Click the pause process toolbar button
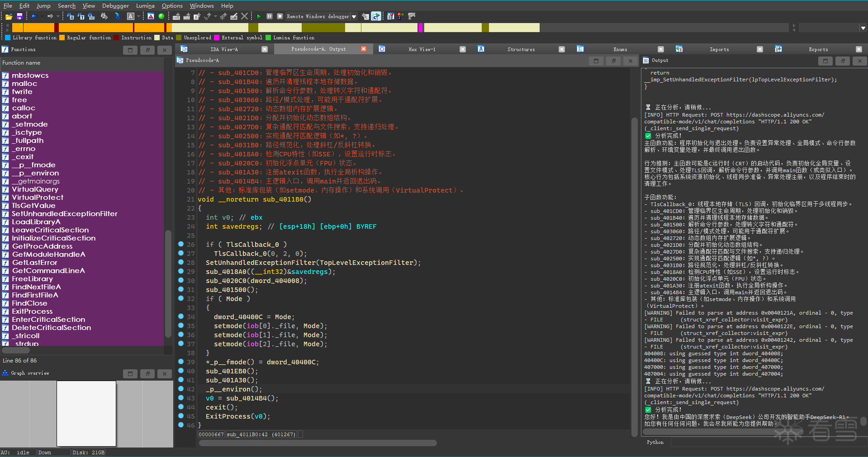The width and height of the screenshot is (868, 457). click(x=270, y=16)
